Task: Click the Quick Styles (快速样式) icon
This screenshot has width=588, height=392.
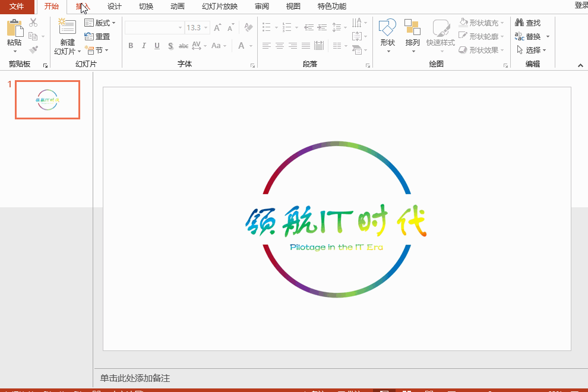Action: (441, 28)
